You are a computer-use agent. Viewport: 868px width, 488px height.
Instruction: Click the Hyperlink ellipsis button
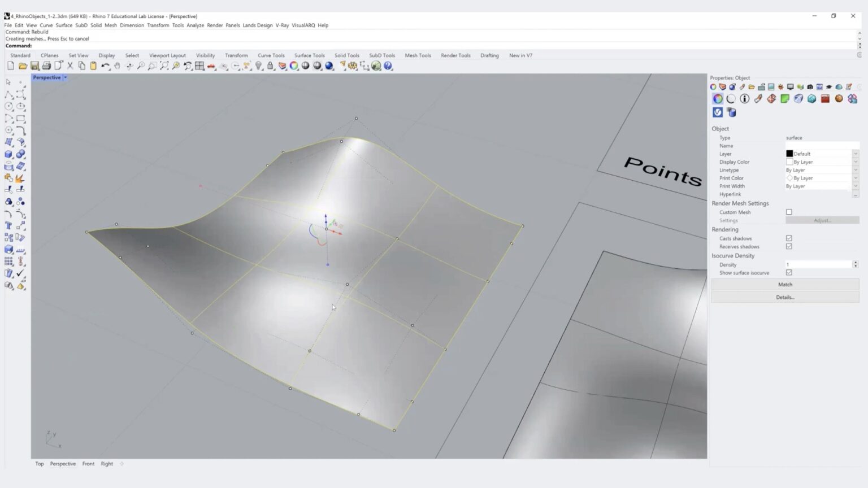pyautogui.click(x=856, y=194)
